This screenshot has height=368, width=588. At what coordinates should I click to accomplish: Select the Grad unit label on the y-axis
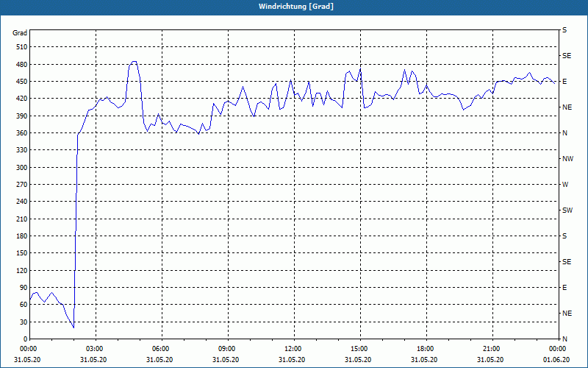pos(20,33)
